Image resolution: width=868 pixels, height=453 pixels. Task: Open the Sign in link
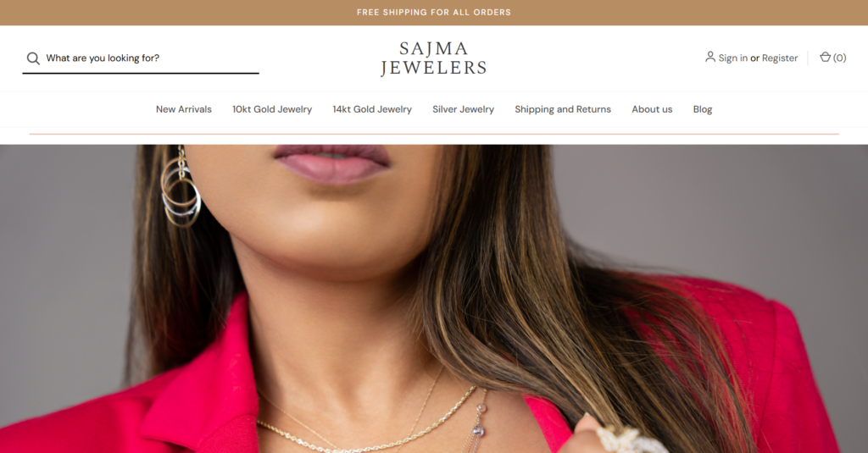[x=732, y=58]
